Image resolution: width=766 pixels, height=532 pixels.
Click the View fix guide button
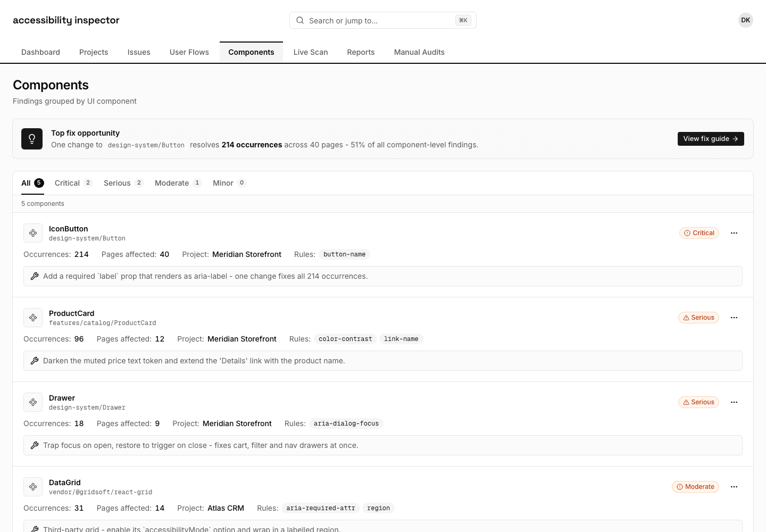pyautogui.click(x=711, y=139)
